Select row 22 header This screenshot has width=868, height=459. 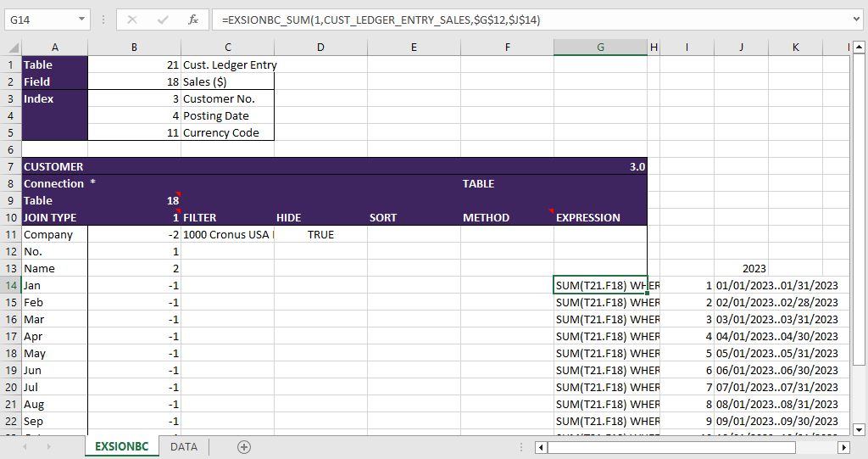pyautogui.click(x=11, y=422)
